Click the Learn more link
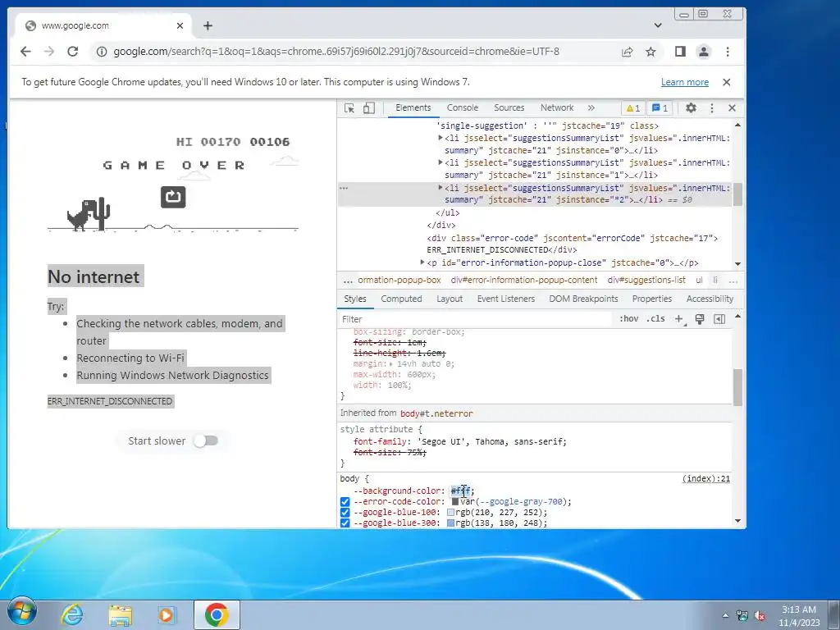This screenshot has height=630, width=840. tap(685, 82)
